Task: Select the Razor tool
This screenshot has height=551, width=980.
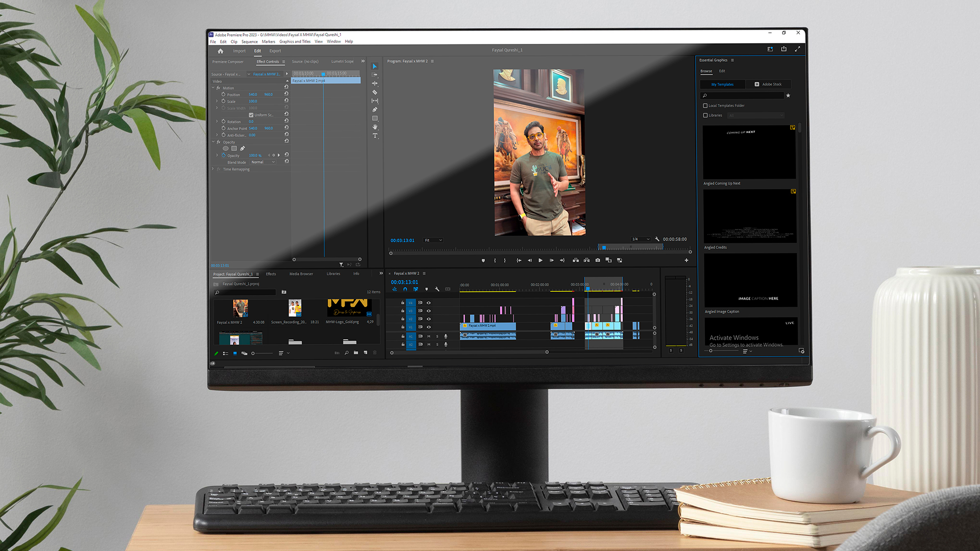Action: (375, 92)
